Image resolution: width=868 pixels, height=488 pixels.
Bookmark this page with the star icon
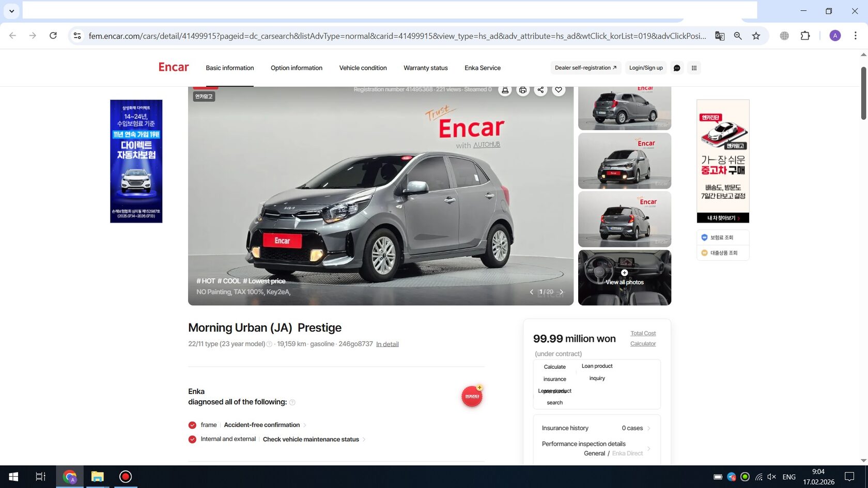tap(756, 36)
